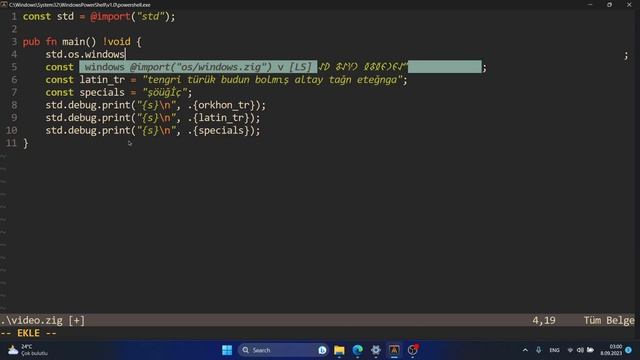Click the microphone tray icon
Screen dimensions: 640x360
tap(538, 350)
